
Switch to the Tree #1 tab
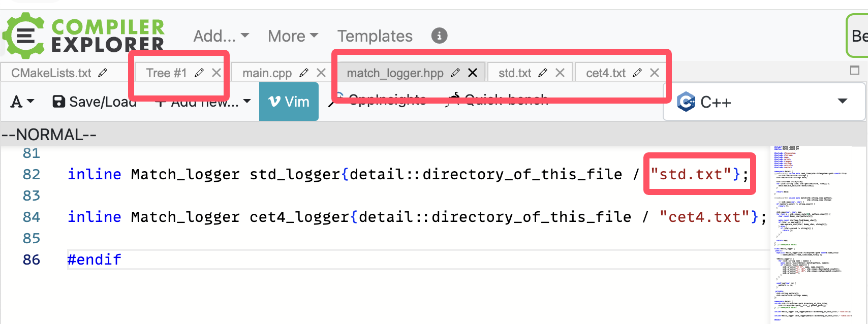[166, 73]
